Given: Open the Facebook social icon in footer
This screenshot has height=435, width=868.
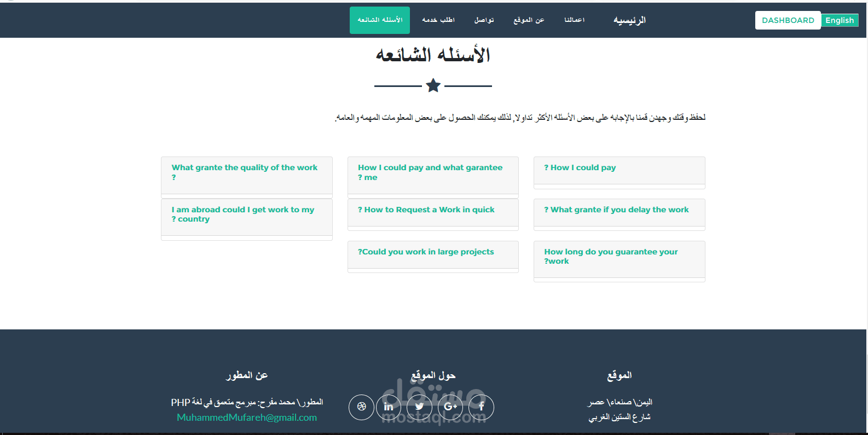Looking at the screenshot, I should (x=481, y=407).
